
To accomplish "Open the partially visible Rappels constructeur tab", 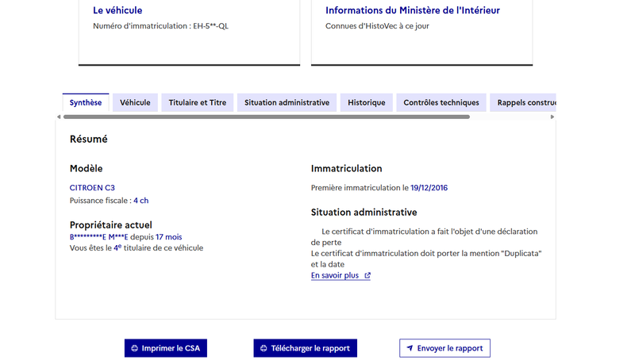I will [x=523, y=102].
